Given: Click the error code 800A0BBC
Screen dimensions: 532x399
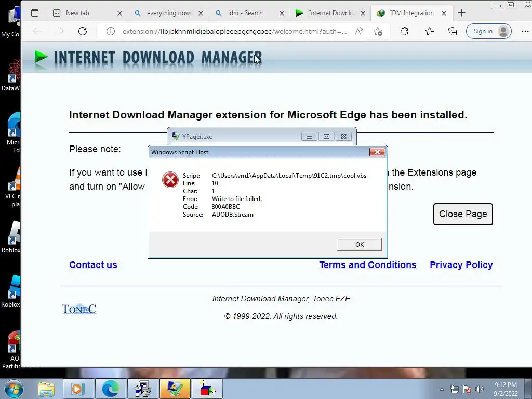Looking at the screenshot, I should pyautogui.click(x=225, y=207).
